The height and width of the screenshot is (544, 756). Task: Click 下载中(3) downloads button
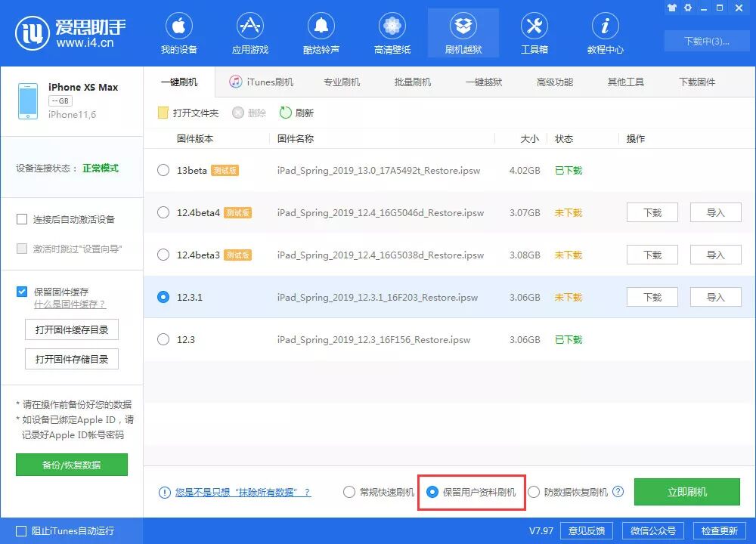706,42
